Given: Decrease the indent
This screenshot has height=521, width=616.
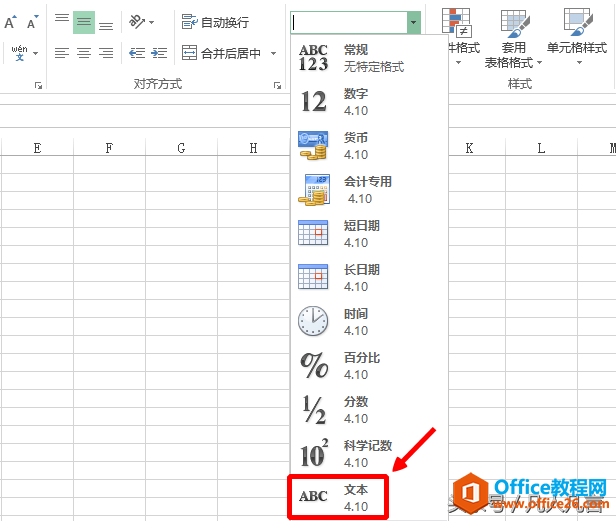Looking at the screenshot, I should [x=137, y=53].
